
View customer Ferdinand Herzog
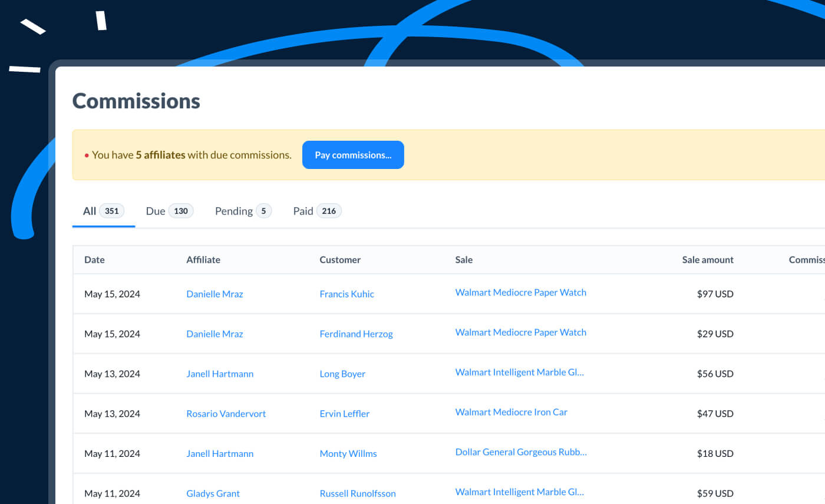point(356,334)
